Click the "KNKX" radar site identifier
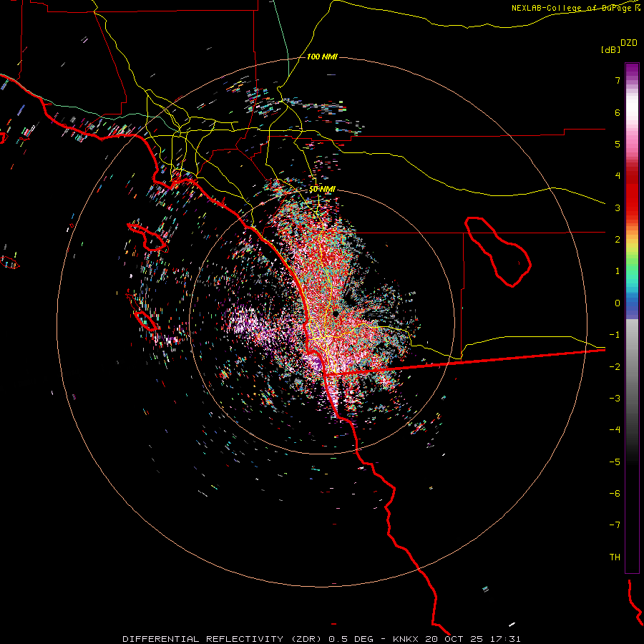The image size is (644, 644). pyautogui.click(x=406, y=639)
